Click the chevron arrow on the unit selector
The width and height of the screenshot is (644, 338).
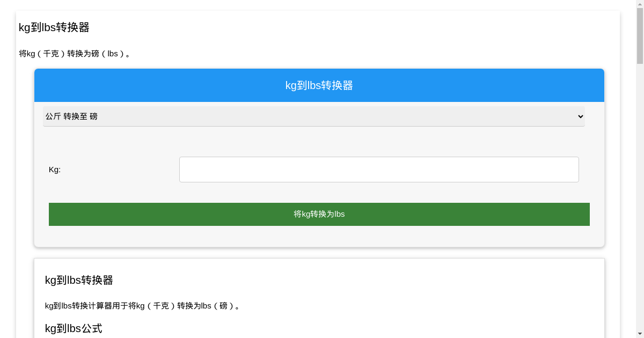tap(580, 116)
